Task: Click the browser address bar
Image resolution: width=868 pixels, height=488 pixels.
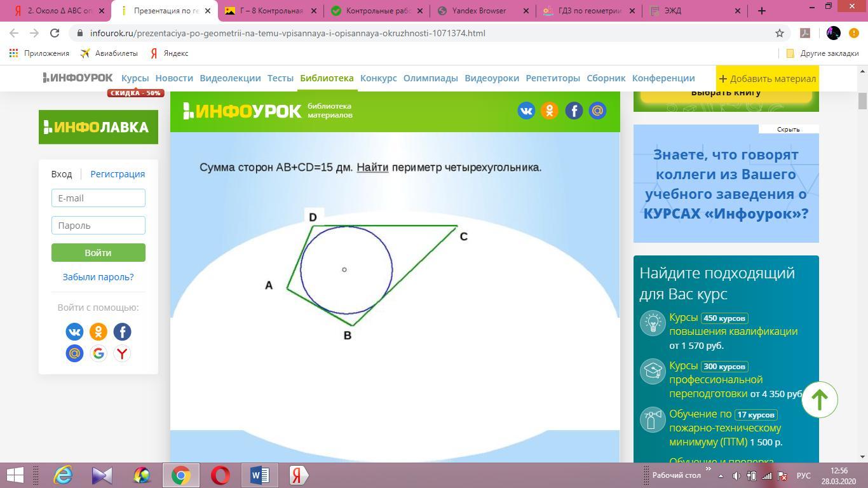Action: [x=419, y=33]
